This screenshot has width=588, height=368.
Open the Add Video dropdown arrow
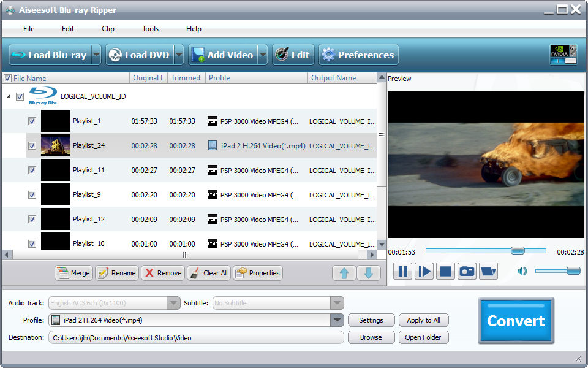point(263,55)
